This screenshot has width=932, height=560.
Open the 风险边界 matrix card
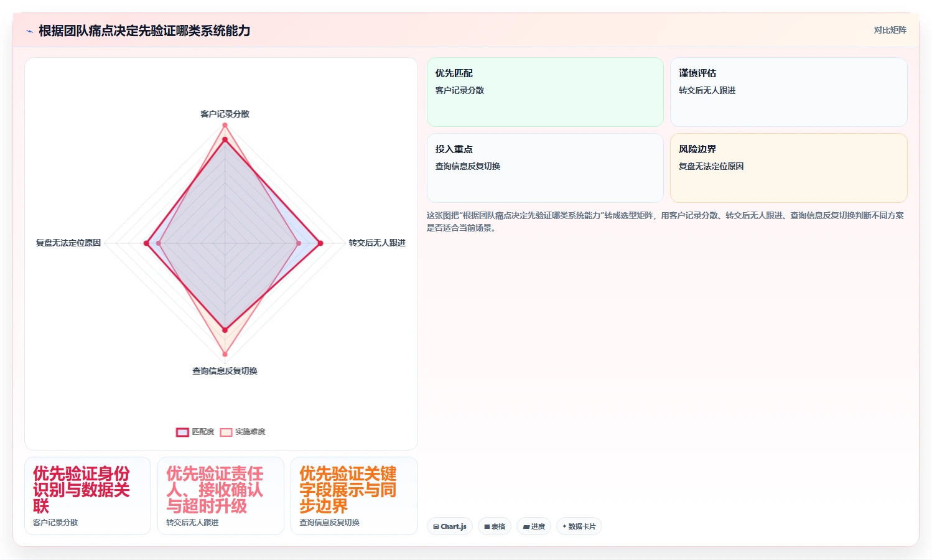tap(789, 168)
